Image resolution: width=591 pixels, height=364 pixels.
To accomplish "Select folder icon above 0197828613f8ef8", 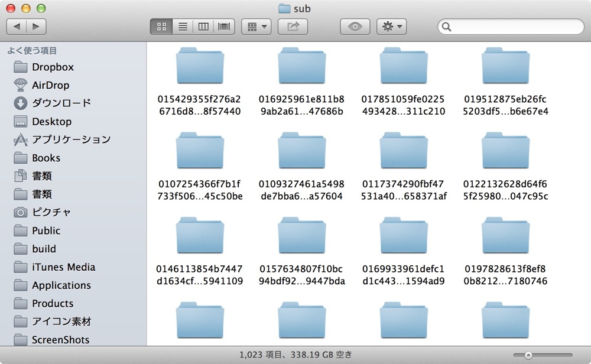I will [x=505, y=235].
